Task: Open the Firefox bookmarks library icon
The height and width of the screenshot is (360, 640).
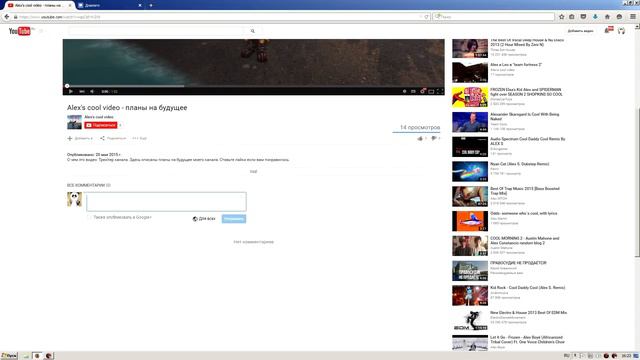Action: (572, 17)
